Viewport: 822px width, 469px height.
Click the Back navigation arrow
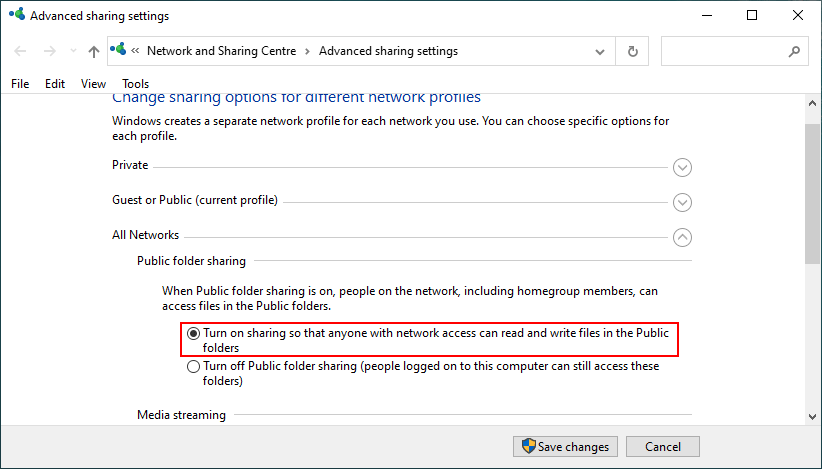pyautogui.click(x=20, y=51)
